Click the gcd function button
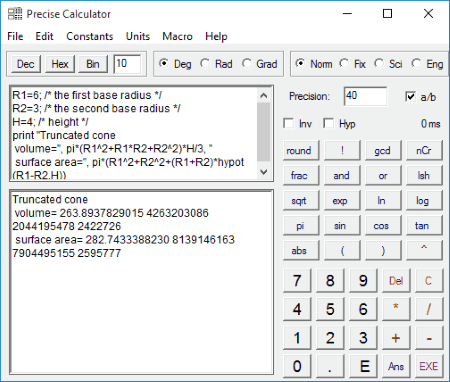The image size is (450, 382). point(383,151)
